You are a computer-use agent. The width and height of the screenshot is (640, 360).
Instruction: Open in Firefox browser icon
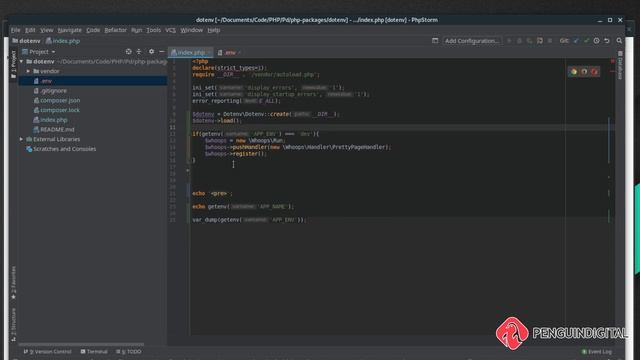584,72
